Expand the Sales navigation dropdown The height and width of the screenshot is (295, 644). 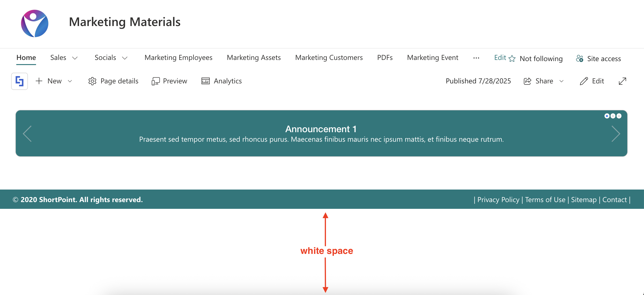[x=75, y=58]
